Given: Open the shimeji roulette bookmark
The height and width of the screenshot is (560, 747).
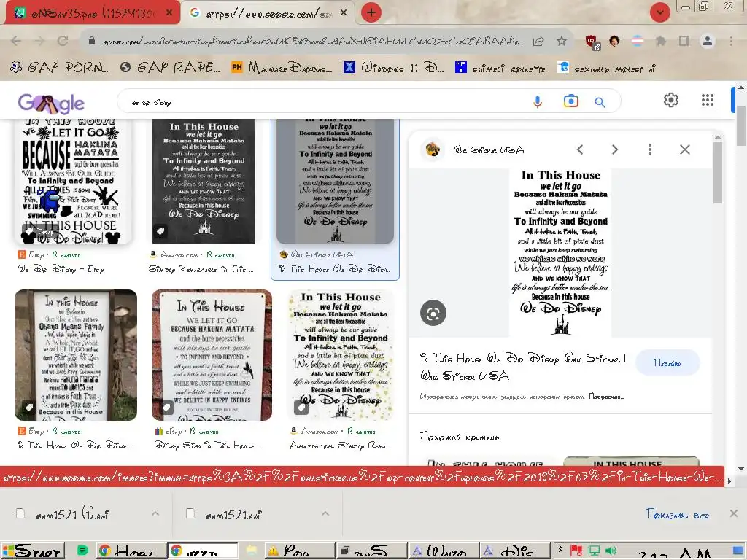Looking at the screenshot, I should [500, 68].
